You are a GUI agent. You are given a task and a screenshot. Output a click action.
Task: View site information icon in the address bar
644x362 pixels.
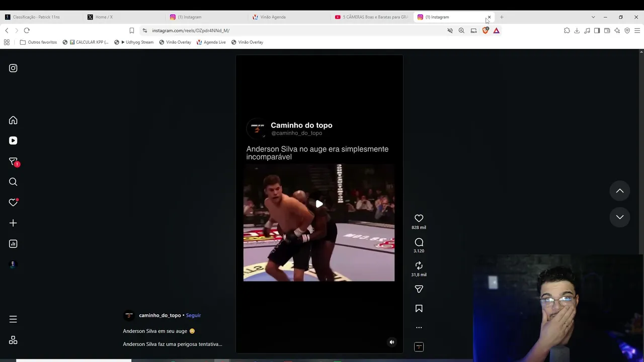pyautogui.click(x=145, y=31)
